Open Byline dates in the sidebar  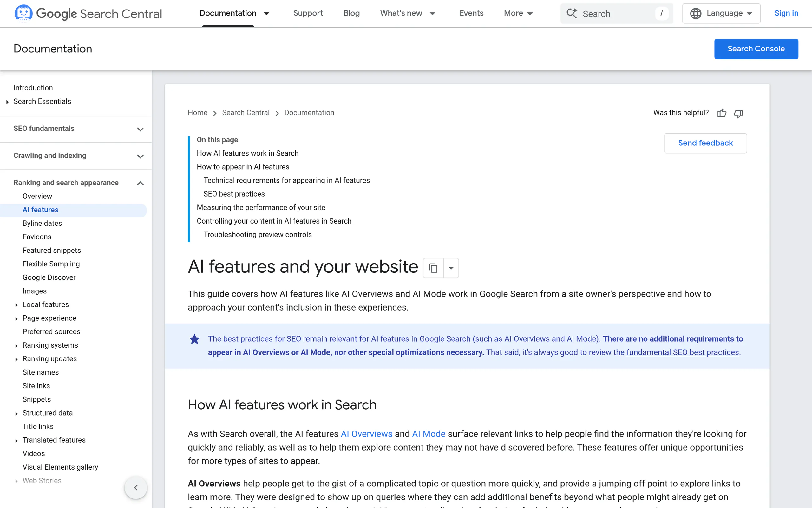[x=42, y=224]
